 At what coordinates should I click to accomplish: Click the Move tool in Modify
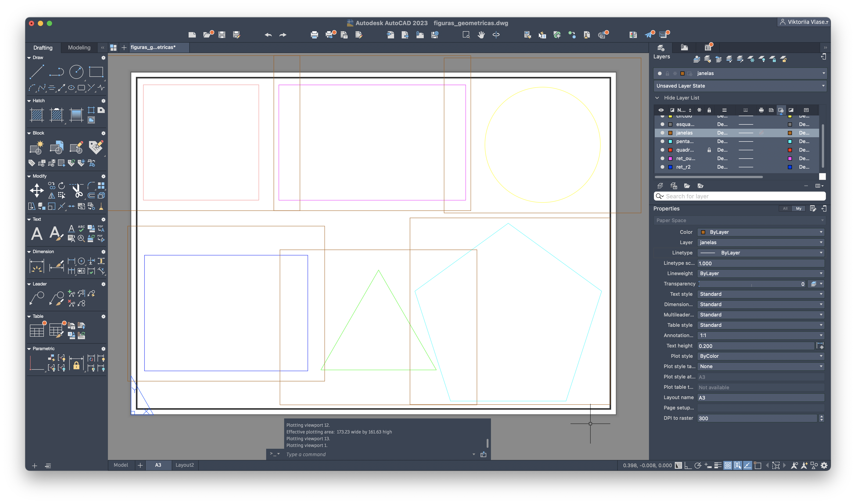click(37, 190)
